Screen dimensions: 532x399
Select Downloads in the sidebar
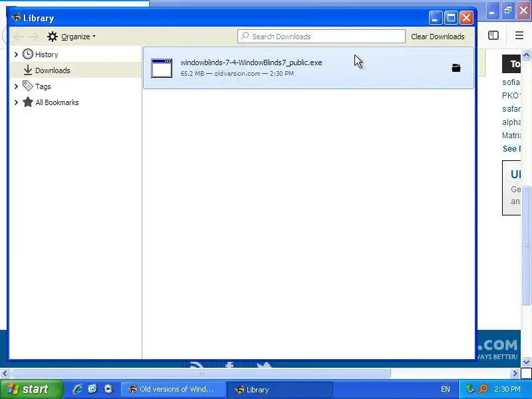[x=53, y=70]
